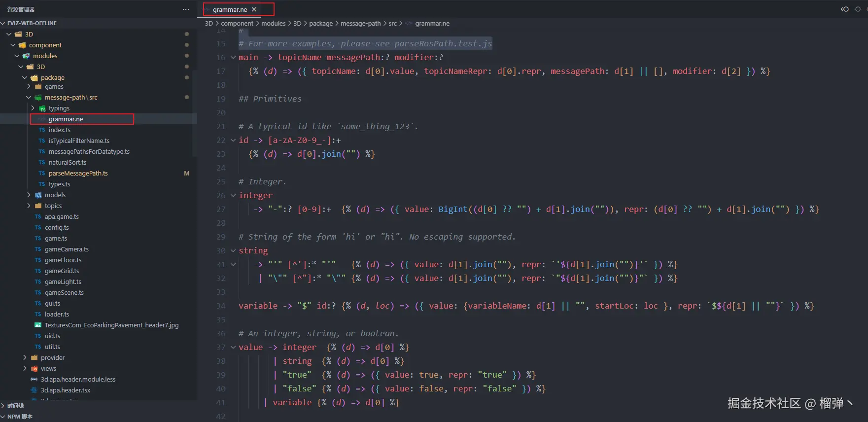
Task: Fold the block at line 31
Action: [x=233, y=264]
